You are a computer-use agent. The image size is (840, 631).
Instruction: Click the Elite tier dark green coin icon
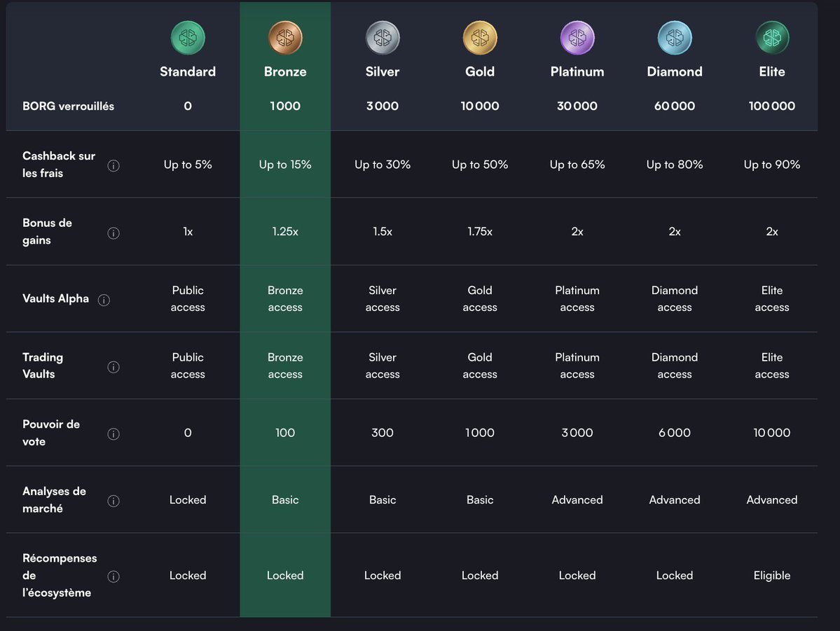772,38
